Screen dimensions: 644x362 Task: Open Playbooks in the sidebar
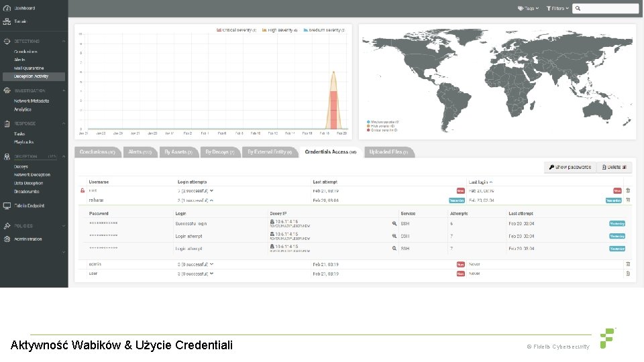pos(24,142)
